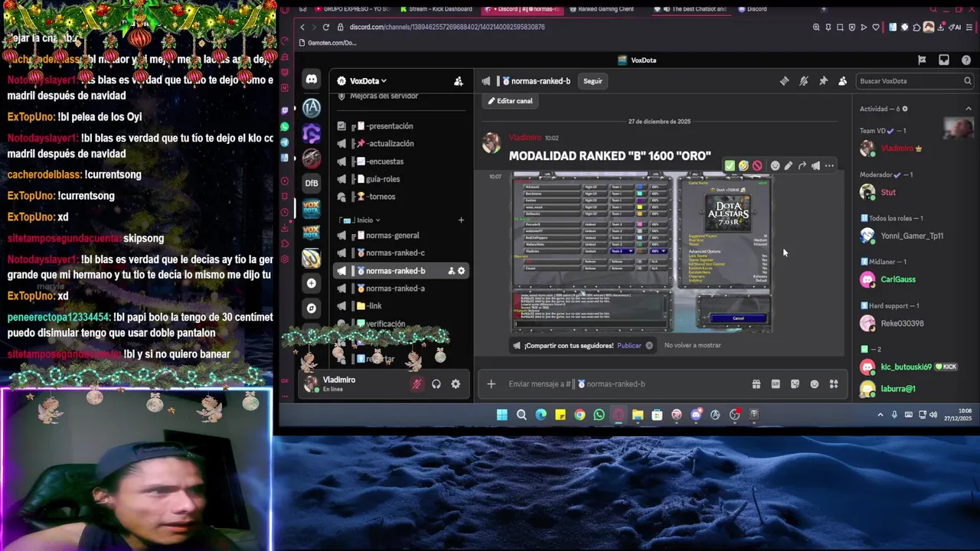Create a channel in Inicio with plus
This screenshot has width=980, height=551.
pyautogui.click(x=461, y=220)
